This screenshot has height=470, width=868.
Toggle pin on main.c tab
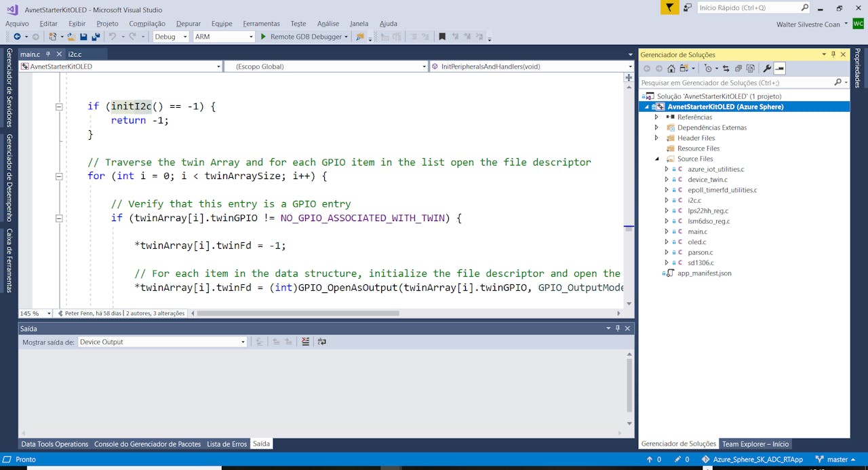point(48,54)
